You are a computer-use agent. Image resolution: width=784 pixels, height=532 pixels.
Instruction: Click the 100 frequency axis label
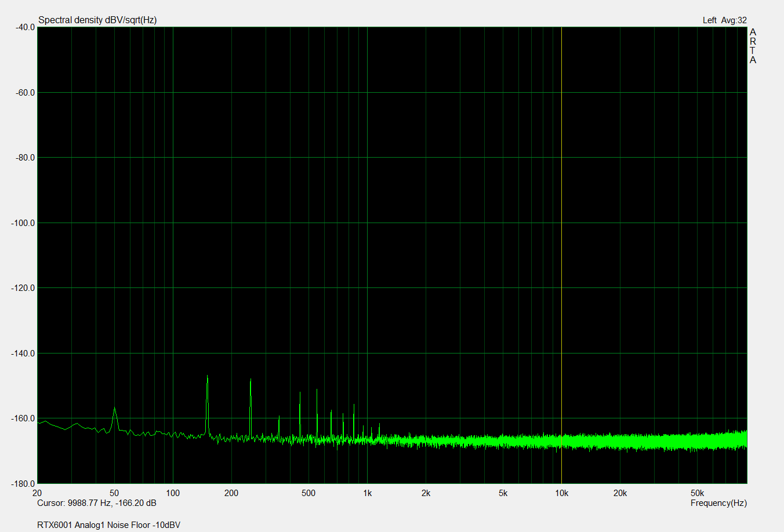point(173,493)
